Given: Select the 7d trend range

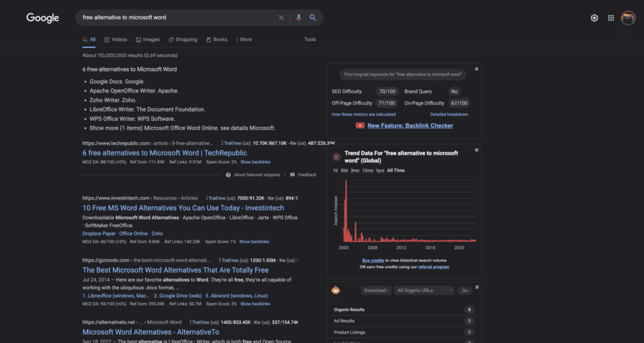Looking at the screenshot, I should tap(335, 171).
